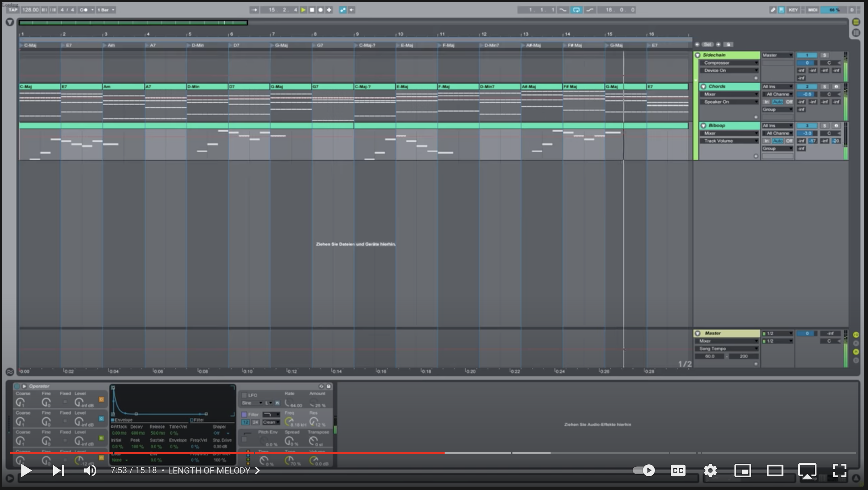This screenshot has width=868, height=490.
Task: Enable the Operator LFO checkbox
Action: (244, 395)
